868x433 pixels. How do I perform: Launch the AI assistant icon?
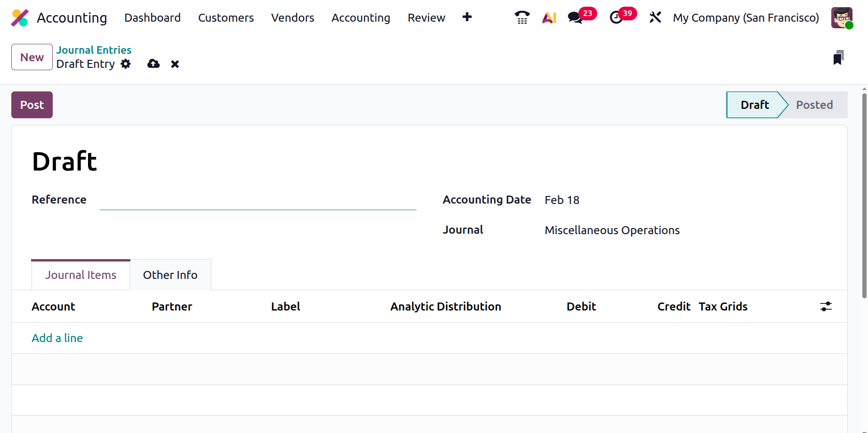(x=549, y=17)
